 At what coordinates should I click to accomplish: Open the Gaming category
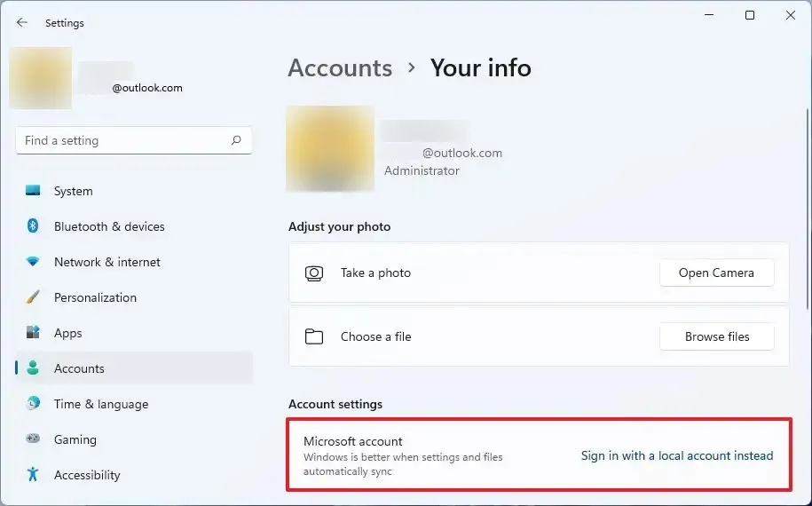(x=134, y=439)
